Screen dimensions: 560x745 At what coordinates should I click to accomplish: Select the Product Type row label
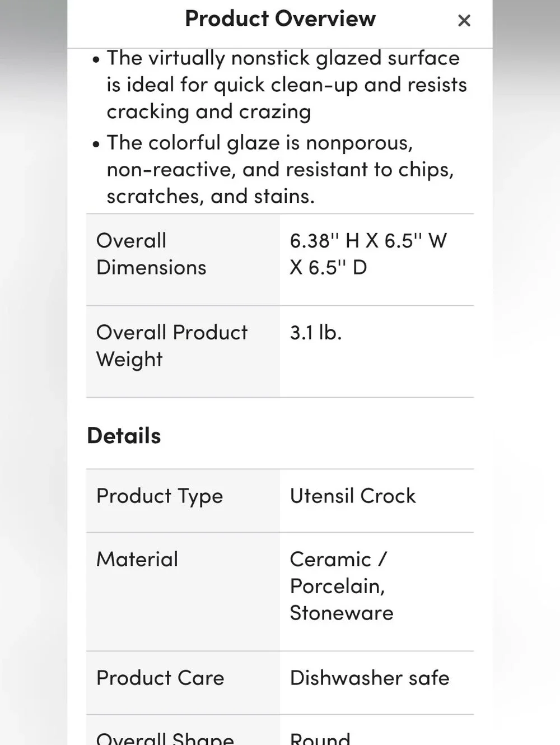click(160, 496)
